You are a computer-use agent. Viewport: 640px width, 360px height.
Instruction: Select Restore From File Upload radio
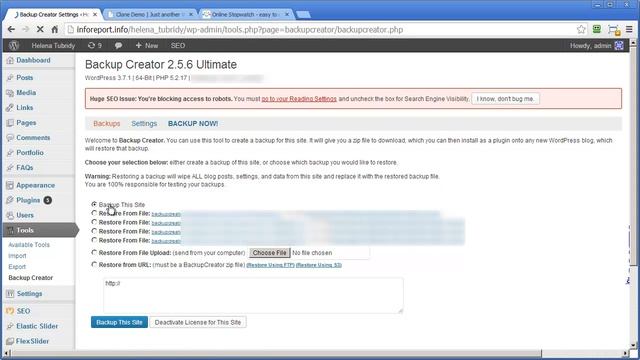coord(94,252)
